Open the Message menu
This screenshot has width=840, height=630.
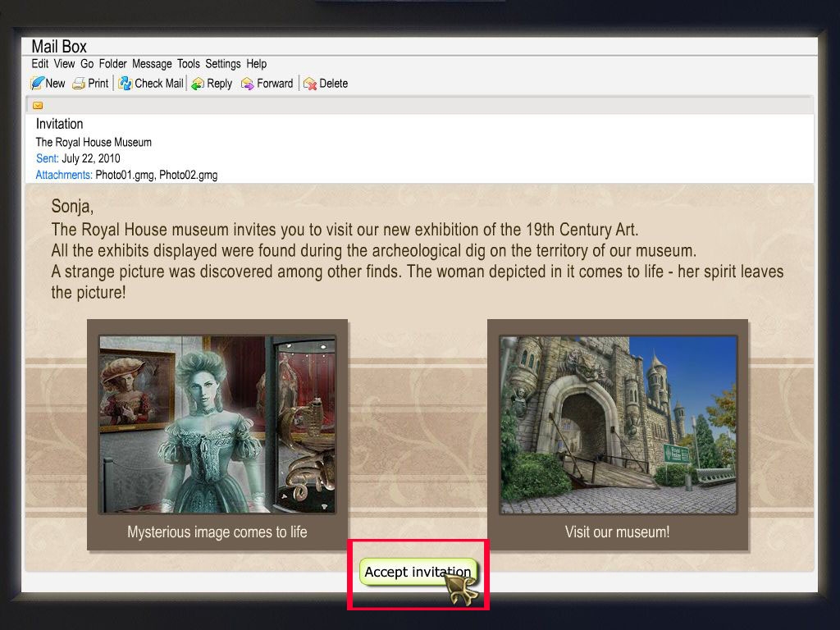pos(152,64)
